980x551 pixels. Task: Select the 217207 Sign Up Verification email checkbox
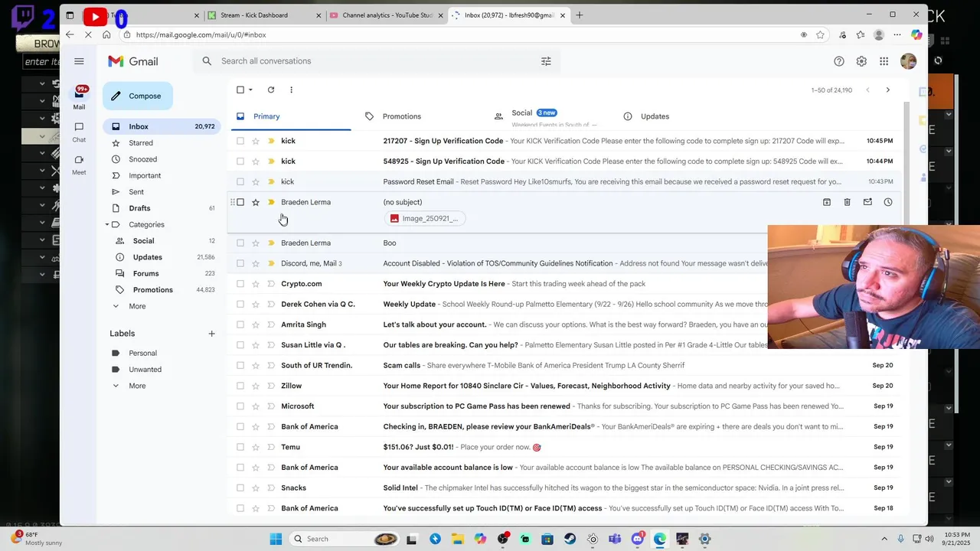click(240, 141)
